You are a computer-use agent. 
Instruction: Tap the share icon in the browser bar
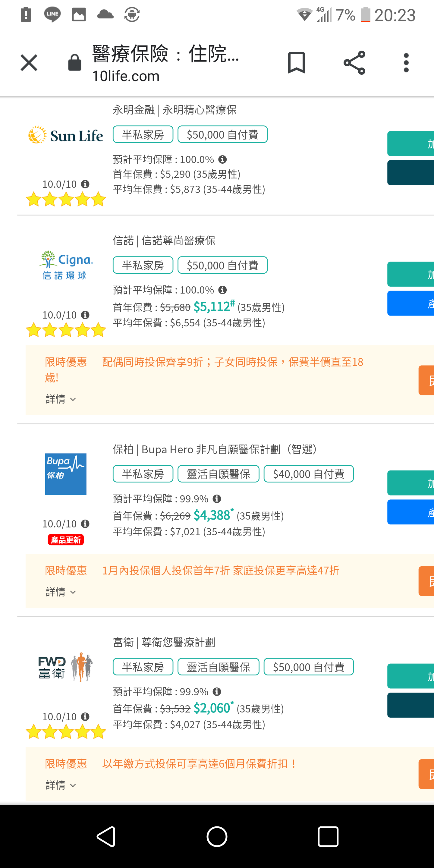tap(354, 63)
